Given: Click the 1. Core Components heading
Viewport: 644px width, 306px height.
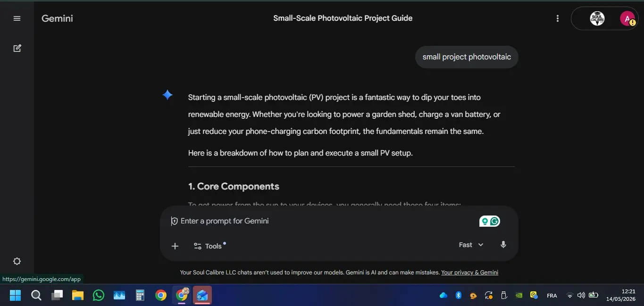Looking at the screenshot, I should (234, 186).
